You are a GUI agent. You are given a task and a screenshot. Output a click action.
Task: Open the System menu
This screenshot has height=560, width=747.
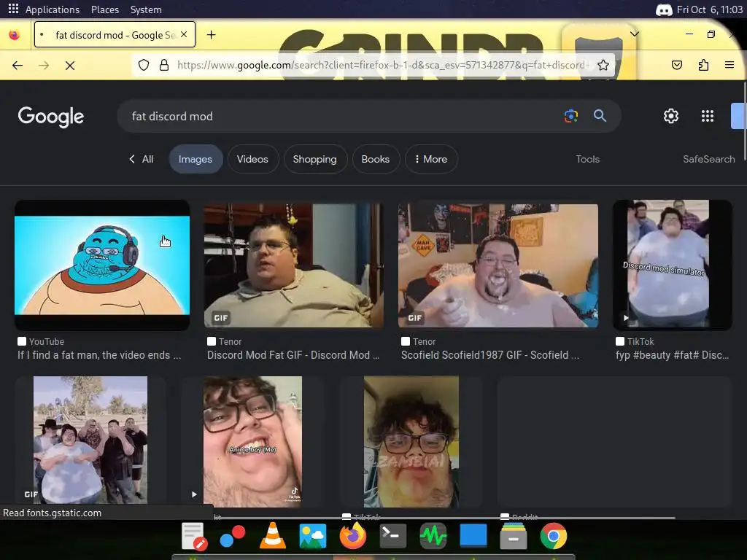(146, 9)
